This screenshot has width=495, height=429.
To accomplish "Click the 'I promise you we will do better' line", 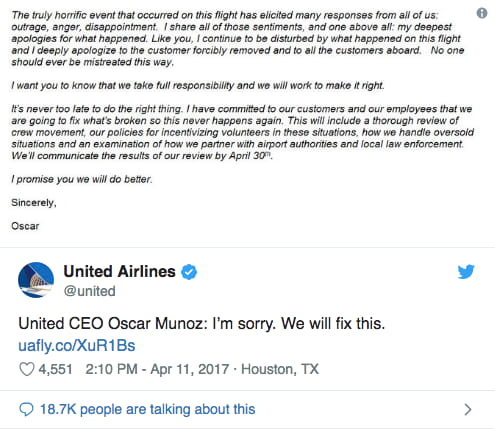I will click(82, 179).
